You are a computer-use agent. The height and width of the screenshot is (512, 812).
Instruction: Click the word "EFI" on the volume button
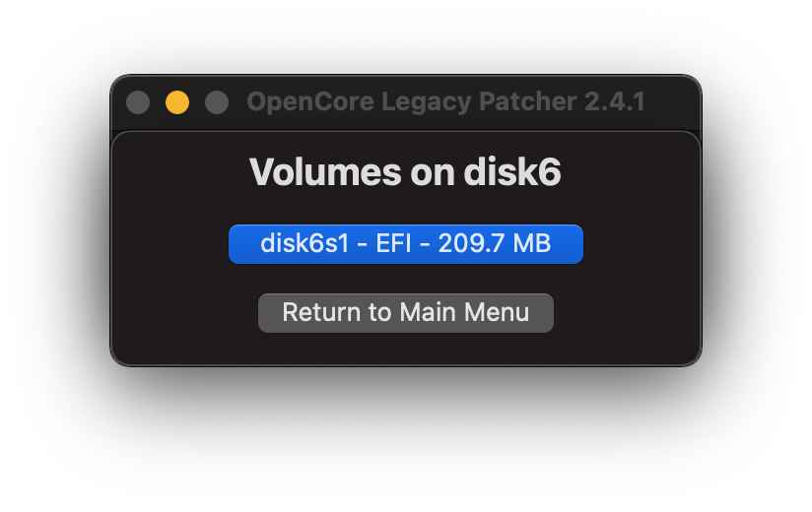(x=393, y=243)
